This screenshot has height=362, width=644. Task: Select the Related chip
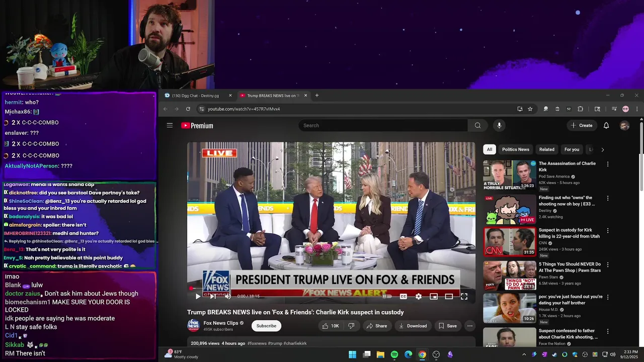coord(547,149)
